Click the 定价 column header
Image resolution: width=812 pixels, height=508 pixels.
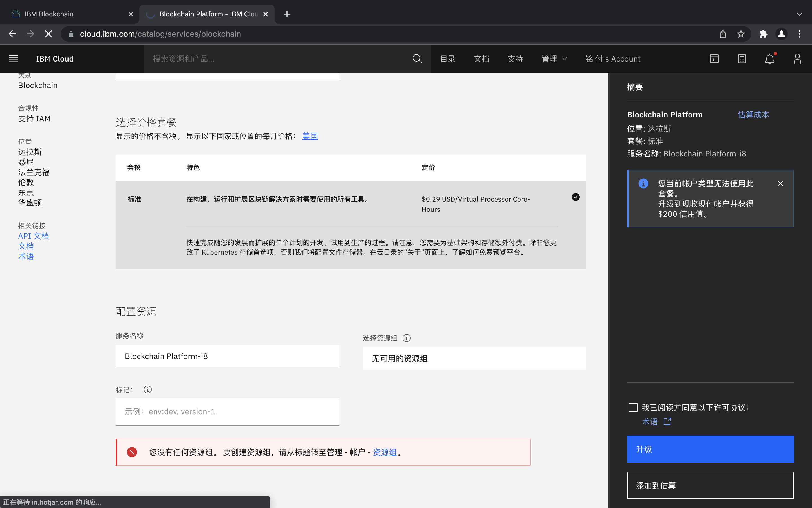[x=428, y=167]
